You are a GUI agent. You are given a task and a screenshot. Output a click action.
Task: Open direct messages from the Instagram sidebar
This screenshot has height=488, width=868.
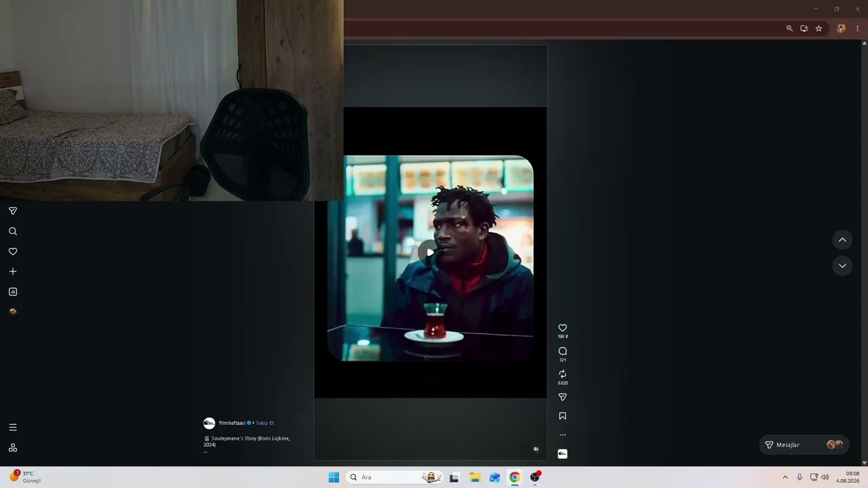[x=13, y=211]
